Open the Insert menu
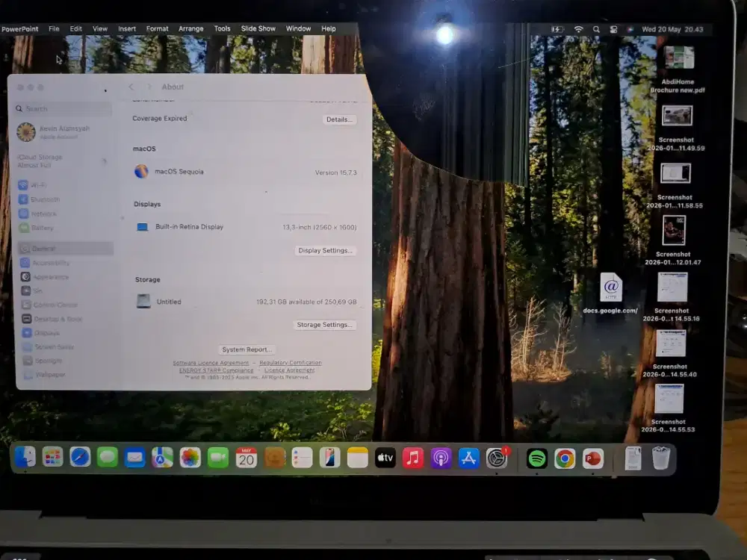The height and width of the screenshot is (560, 747). [x=127, y=28]
